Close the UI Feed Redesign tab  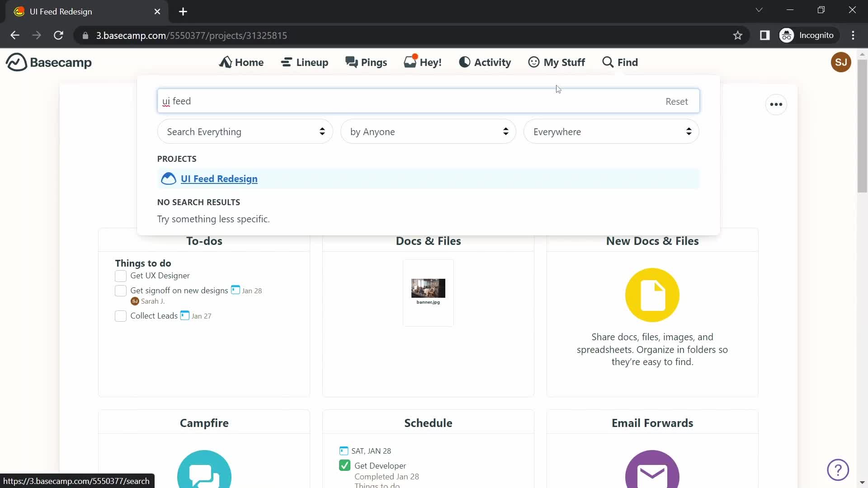(x=157, y=12)
